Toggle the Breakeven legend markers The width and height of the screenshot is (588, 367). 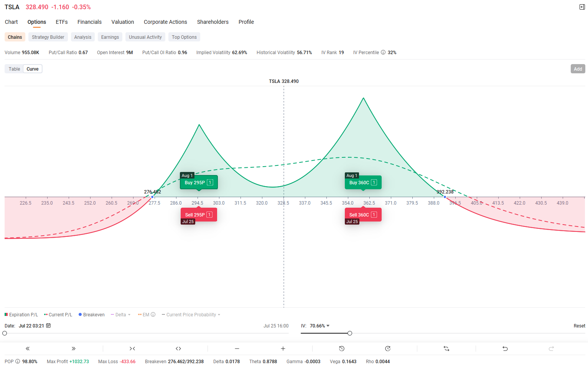click(x=92, y=315)
